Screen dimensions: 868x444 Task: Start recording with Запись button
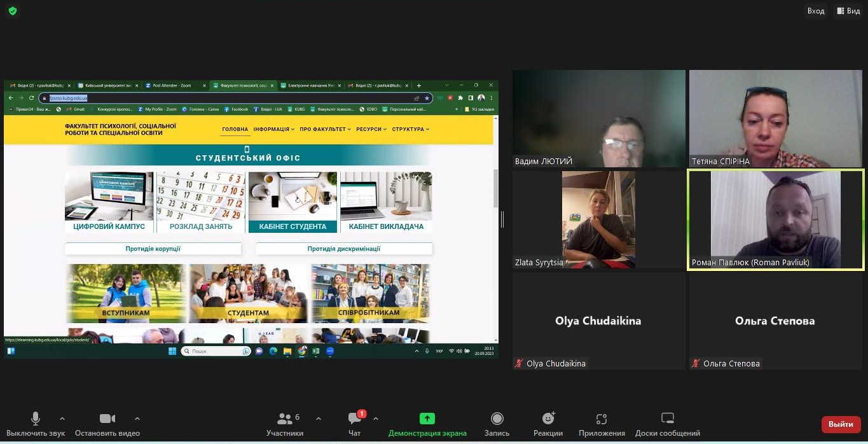pyautogui.click(x=497, y=424)
